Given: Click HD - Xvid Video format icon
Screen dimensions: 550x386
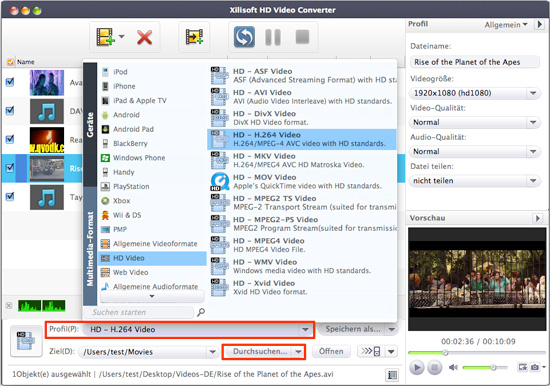Looking at the screenshot, I should pyautogui.click(x=220, y=287).
